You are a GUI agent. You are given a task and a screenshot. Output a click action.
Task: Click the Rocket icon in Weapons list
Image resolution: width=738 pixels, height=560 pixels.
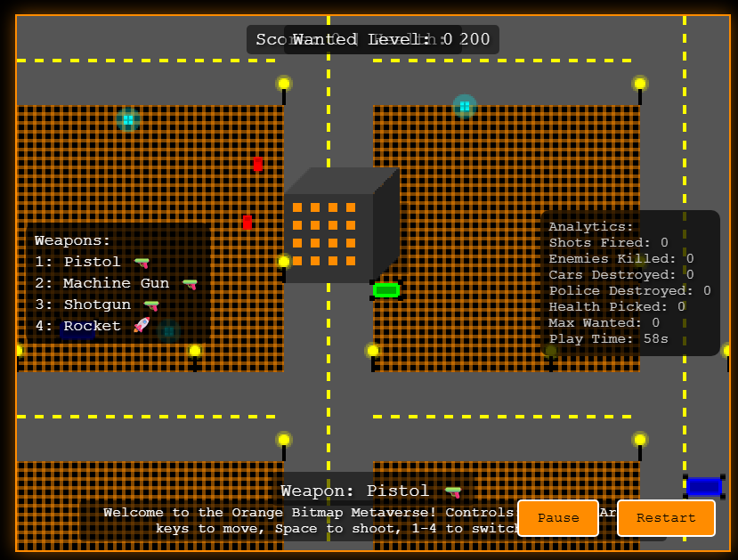click(x=142, y=326)
